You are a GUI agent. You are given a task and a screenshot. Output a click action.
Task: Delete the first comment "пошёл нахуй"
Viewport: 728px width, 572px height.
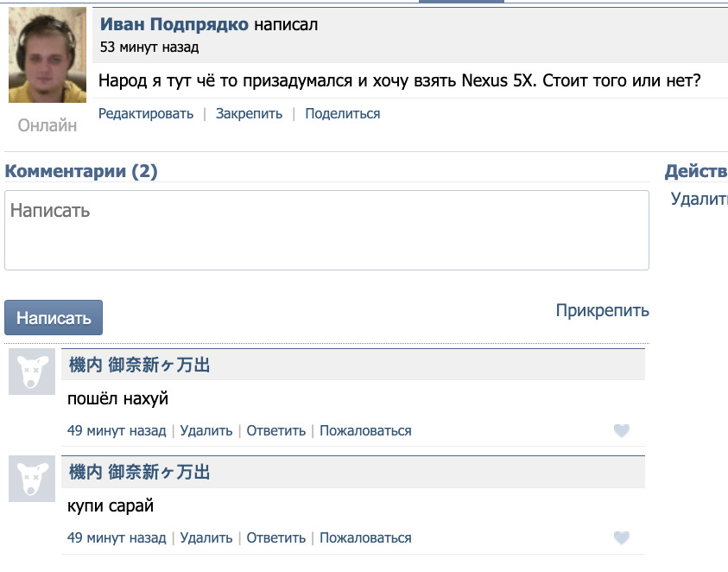206,430
